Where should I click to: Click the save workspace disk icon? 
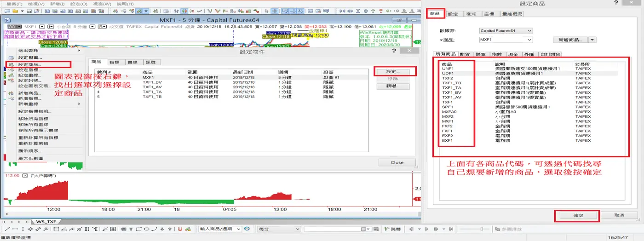29,11
